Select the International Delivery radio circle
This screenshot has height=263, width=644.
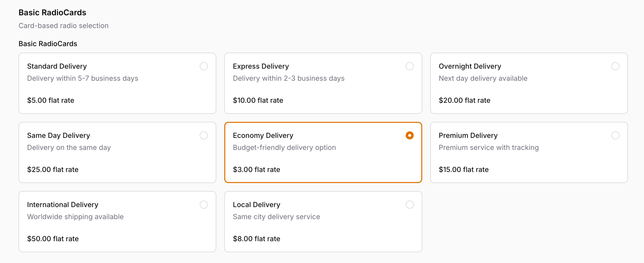tap(204, 205)
